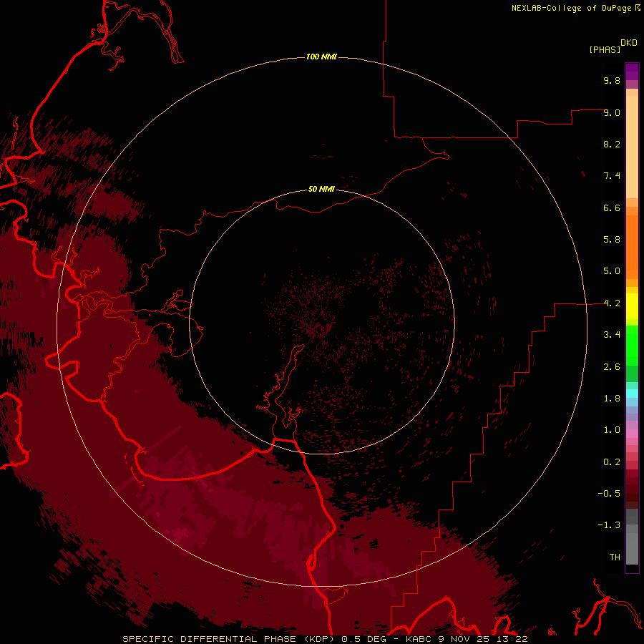The image size is (644, 644).
Task: Select the 4.2 scale value
Action: point(612,303)
